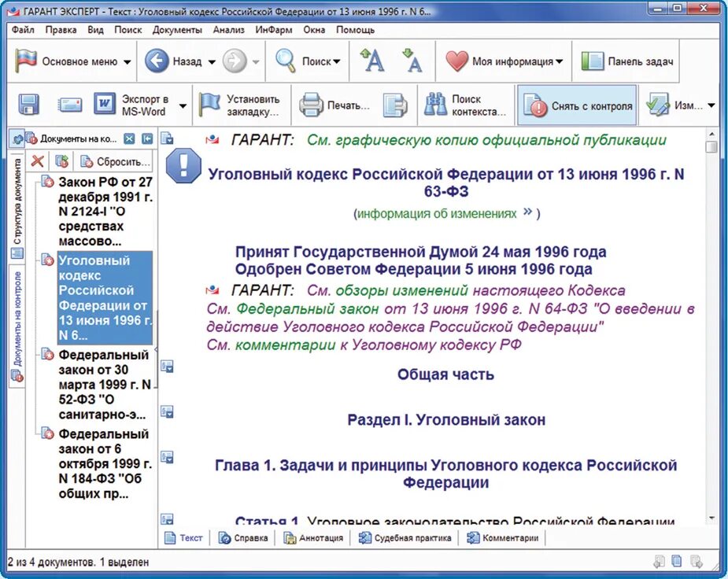The width and height of the screenshot is (728, 579).
Task: Decrease font size with small A icon
Action: [x=412, y=61]
